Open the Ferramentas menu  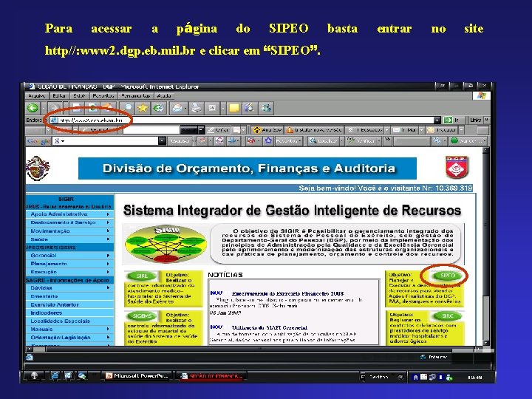(x=135, y=96)
